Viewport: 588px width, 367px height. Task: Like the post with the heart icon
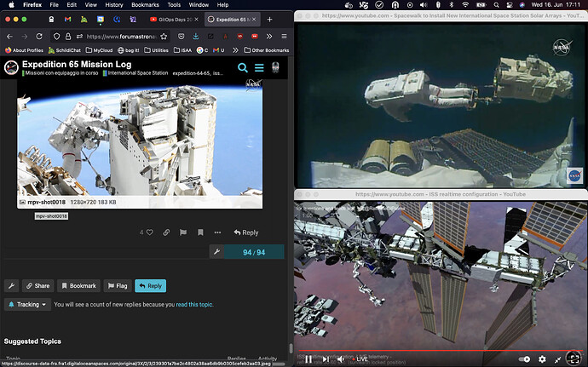tap(150, 232)
